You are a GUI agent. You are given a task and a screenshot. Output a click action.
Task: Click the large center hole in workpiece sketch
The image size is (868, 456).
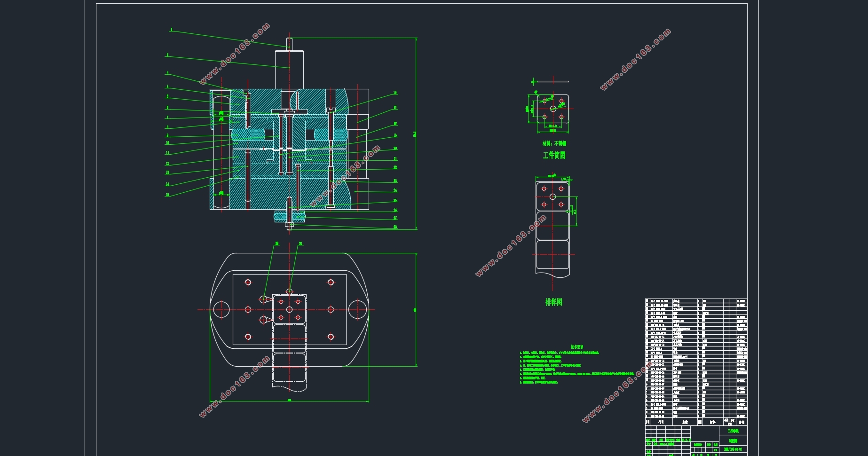click(x=553, y=109)
